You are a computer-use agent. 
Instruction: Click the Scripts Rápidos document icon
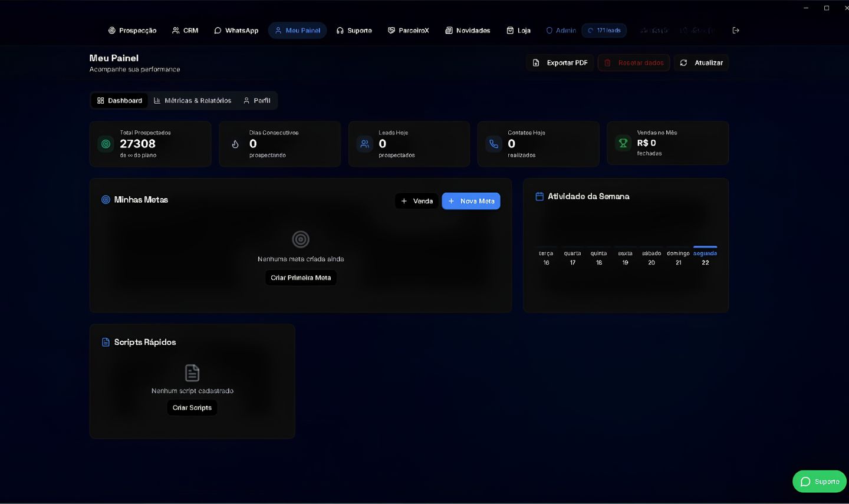coord(106,342)
